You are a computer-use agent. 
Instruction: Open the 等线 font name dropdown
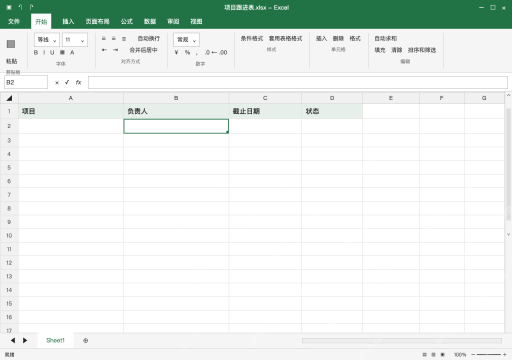pyautogui.click(x=47, y=40)
